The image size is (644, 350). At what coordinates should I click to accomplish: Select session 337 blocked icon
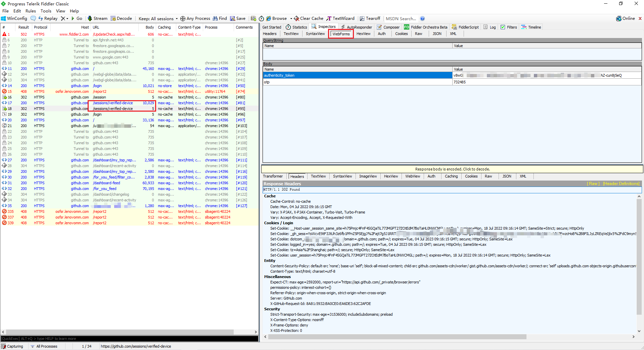coord(4,217)
